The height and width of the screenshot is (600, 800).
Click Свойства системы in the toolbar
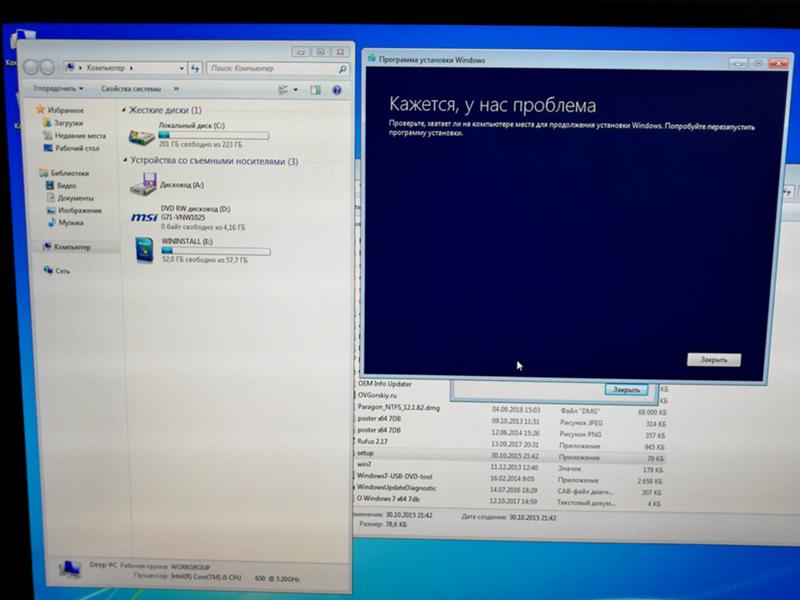(131, 89)
